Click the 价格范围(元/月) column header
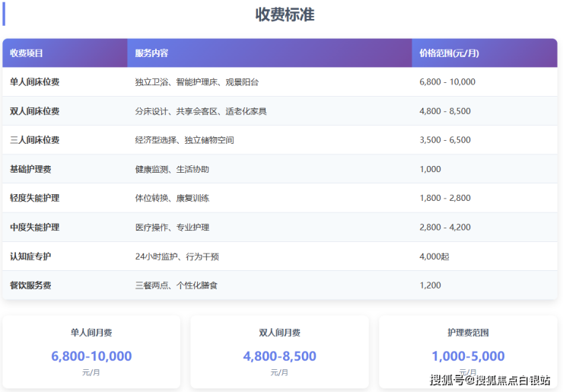563x392 pixels. click(449, 53)
